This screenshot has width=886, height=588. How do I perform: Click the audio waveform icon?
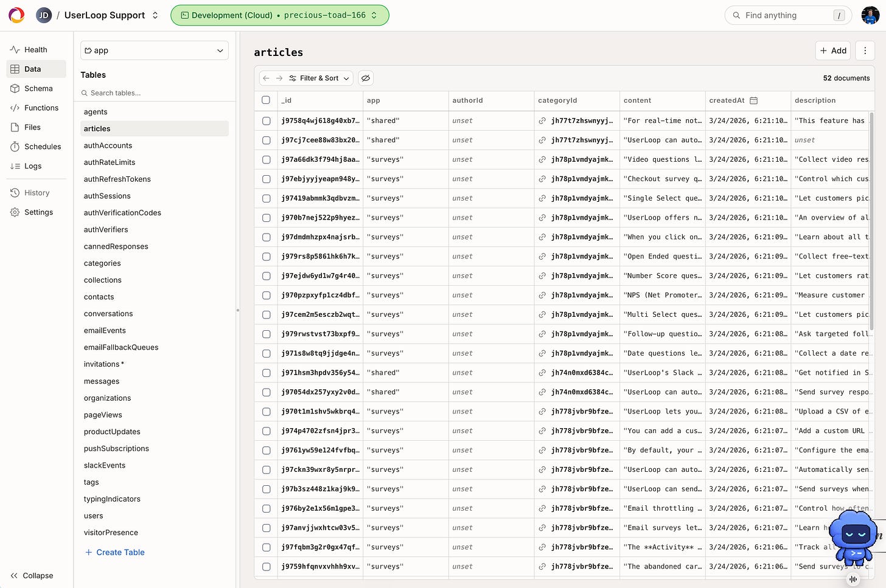(x=853, y=579)
